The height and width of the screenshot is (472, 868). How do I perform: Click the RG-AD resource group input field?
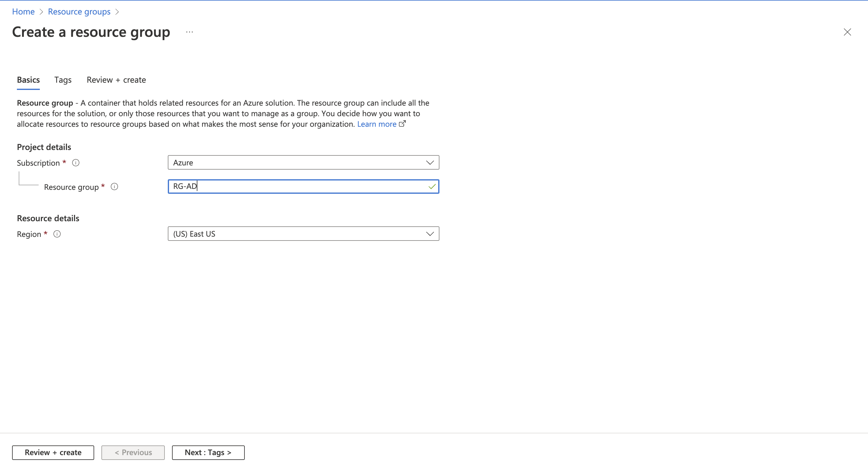[303, 186]
